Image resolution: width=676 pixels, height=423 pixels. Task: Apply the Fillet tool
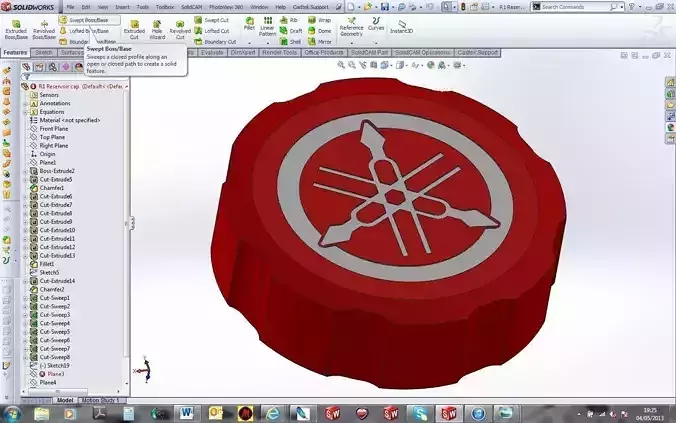[x=249, y=23]
